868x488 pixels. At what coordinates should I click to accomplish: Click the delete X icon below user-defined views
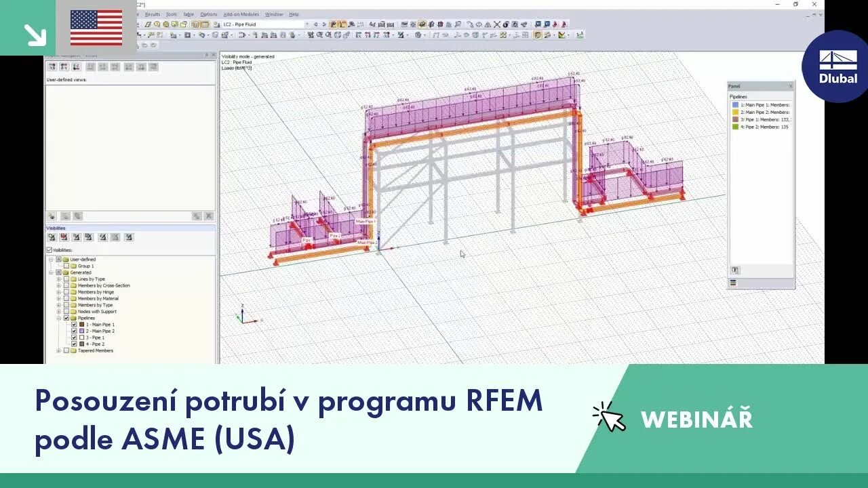coord(208,216)
